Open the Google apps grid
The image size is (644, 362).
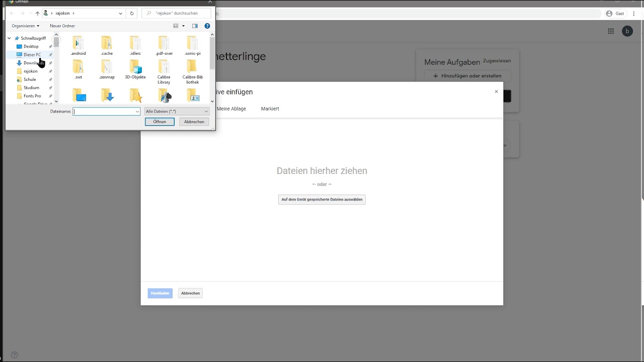611,31
